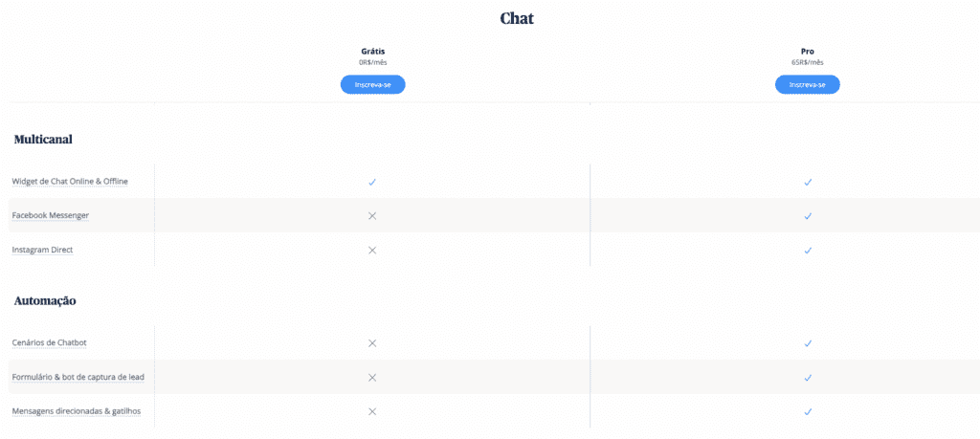This screenshot has height=439, width=980.
Task: Select the Facebook Messenger feature label
Action: pyautogui.click(x=50, y=215)
